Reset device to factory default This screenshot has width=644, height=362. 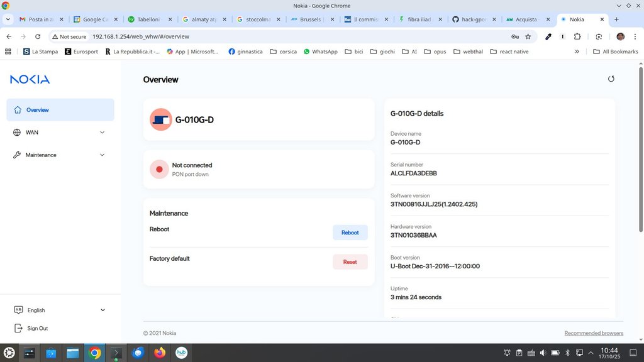350,262
